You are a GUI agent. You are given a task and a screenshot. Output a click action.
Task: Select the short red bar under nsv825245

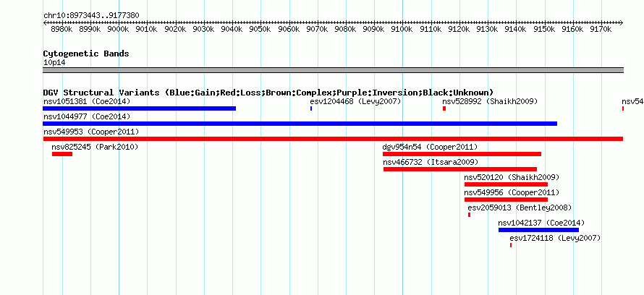coord(62,154)
